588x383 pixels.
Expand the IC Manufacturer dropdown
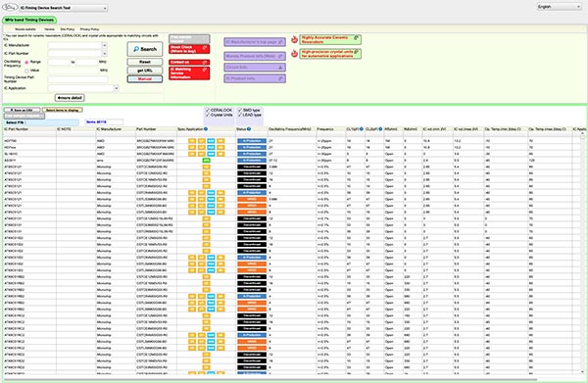coord(104,45)
